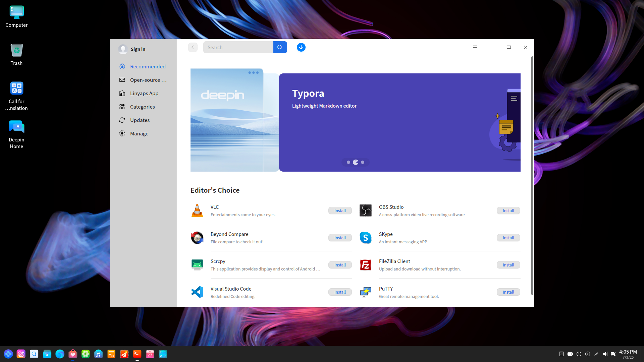Select the first carousel dot indicator

pos(348,162)
